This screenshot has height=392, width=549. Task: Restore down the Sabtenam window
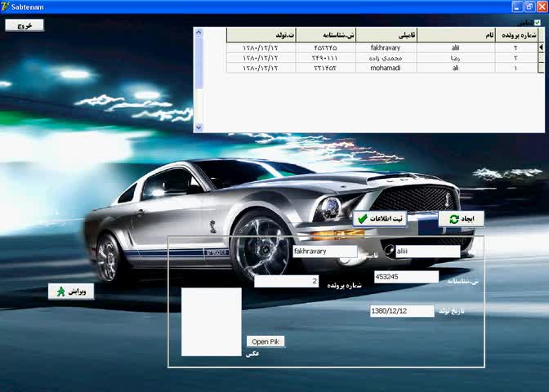click(529, 7)
